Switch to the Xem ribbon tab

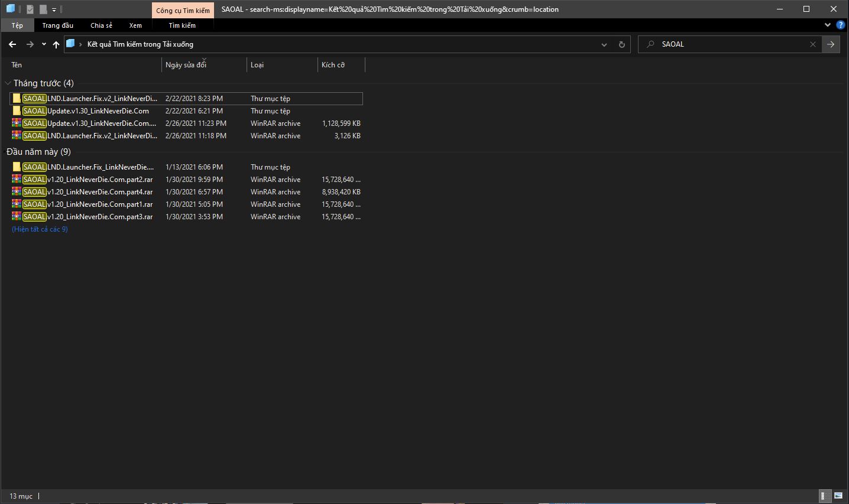click(x=135, y=25)
